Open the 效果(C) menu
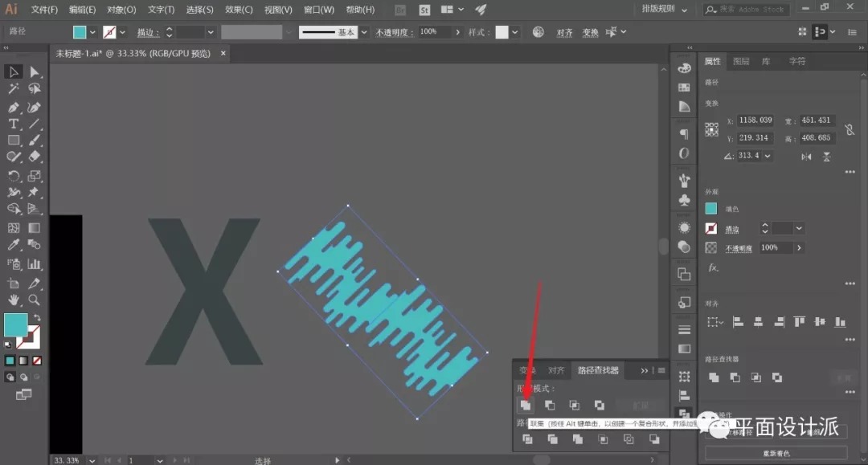Screen dimensions: 868x465 (x=239, y=10)
